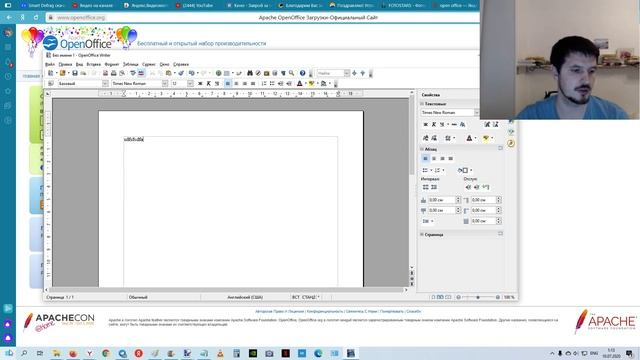Click the New document icon in toolbar
640x360 pixels.
(x=50, y=73)
